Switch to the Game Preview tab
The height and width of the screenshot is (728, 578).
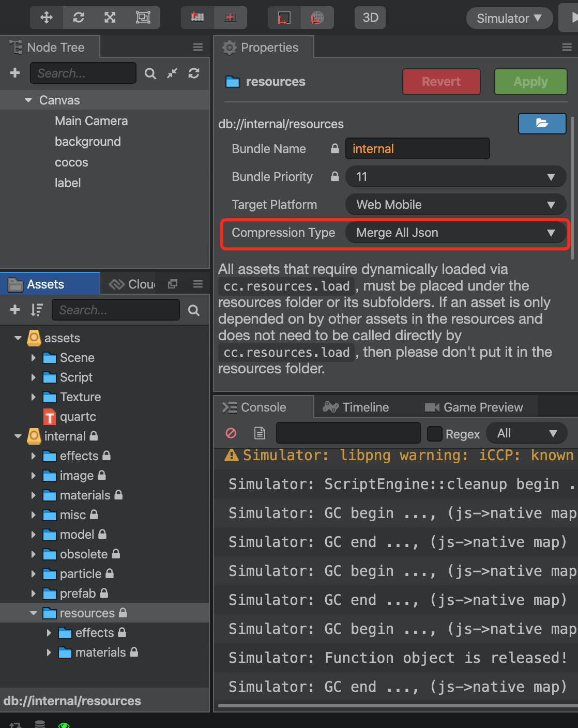(474, 407)
